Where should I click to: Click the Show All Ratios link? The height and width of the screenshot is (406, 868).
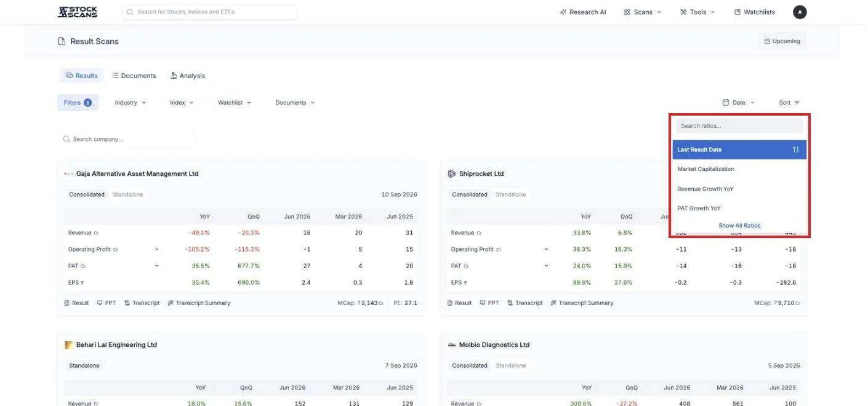click(x=739, y=226)
